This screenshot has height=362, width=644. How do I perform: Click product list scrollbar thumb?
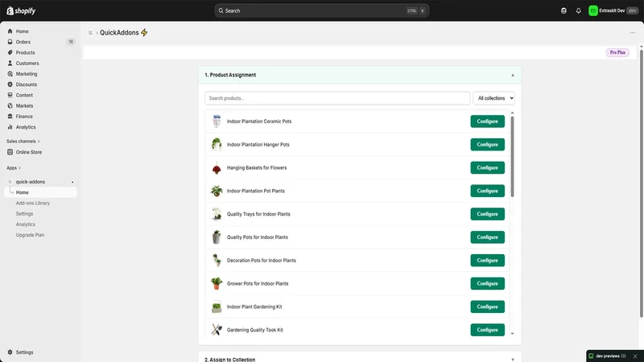(512, 157)
